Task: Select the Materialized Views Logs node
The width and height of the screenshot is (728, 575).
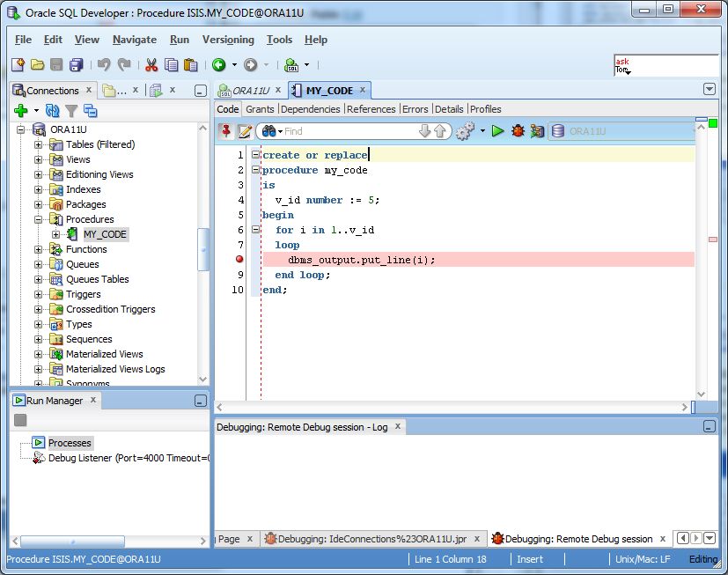Action: [x=115, y=369]
